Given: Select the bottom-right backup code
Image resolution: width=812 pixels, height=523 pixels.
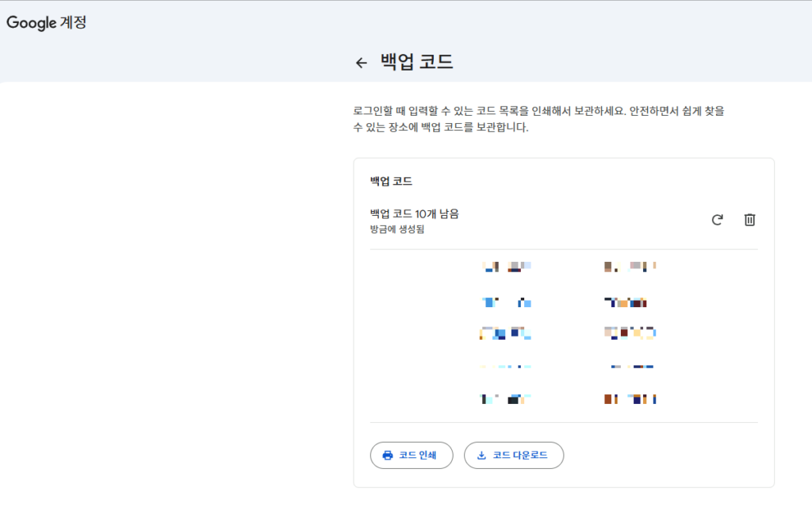Looking at the screenshot, I should pyautogui.click(x=629, y=399).
